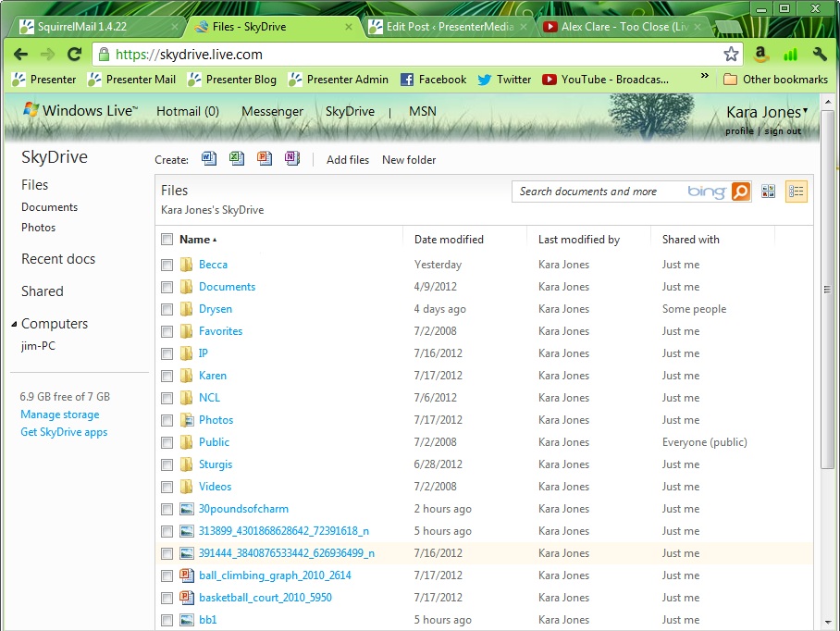840x631 pixels.
Task: Select the Drysen folder checkbox
Action: 167,309
